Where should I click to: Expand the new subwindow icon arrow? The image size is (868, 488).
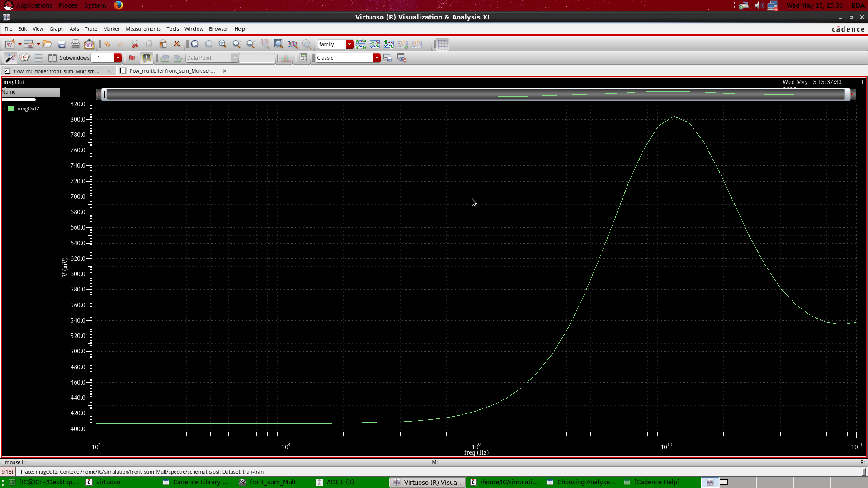point(38,44)
